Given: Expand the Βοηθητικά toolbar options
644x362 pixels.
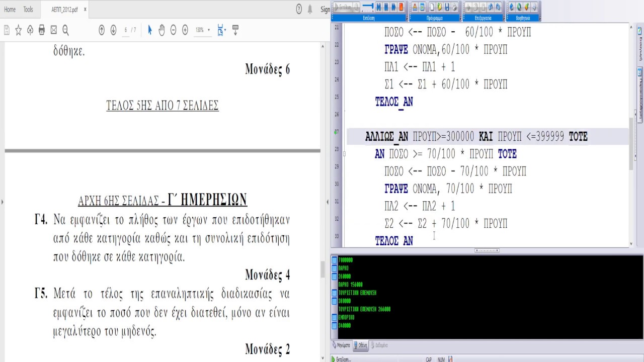Looking at the screenshot, I should pos(540,19).
